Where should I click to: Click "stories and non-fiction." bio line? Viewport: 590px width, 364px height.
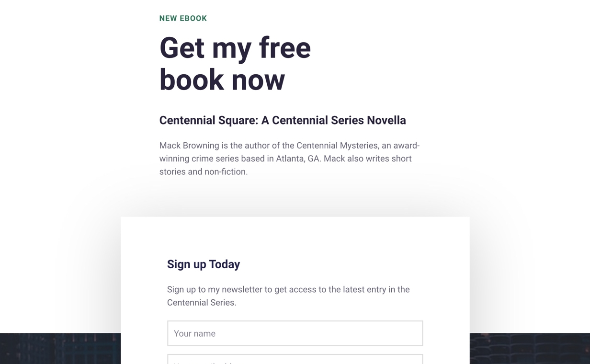[x=203, y=171]
